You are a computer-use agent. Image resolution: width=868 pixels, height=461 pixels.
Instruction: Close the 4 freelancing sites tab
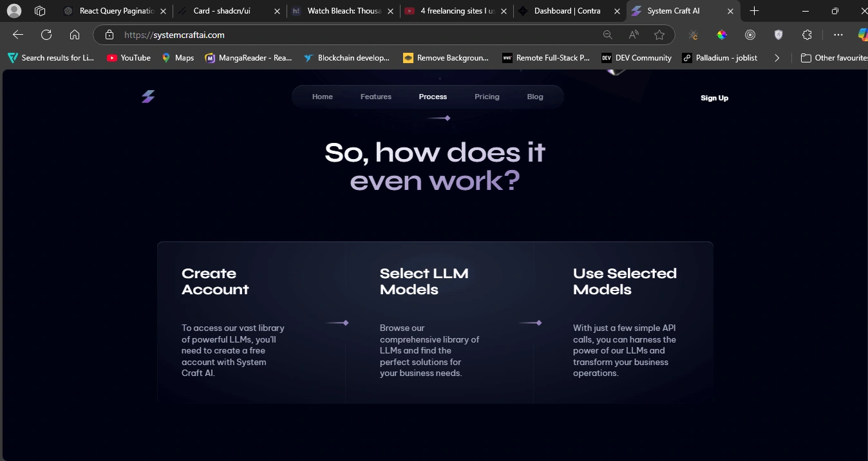[504, 11]
